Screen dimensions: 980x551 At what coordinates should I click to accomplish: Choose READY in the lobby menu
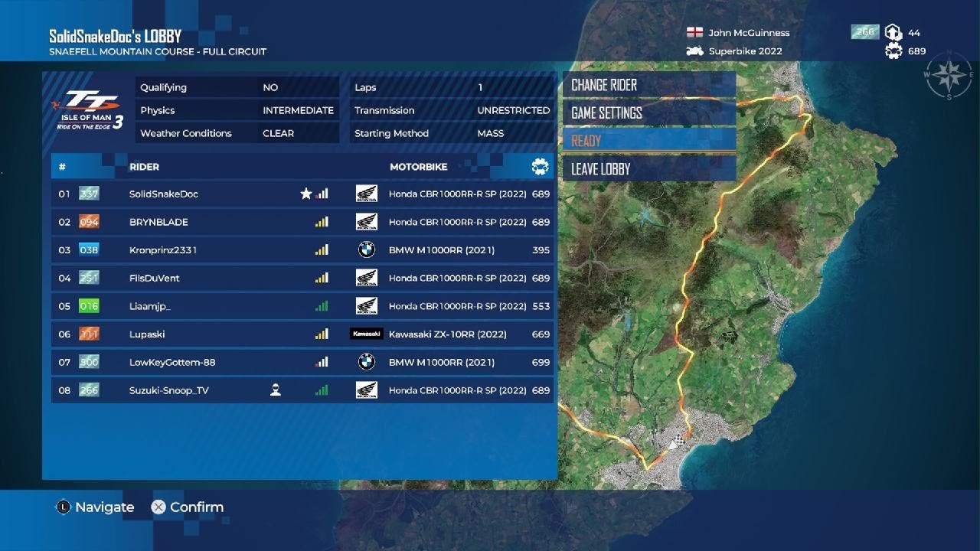click(x=649, y=141)
